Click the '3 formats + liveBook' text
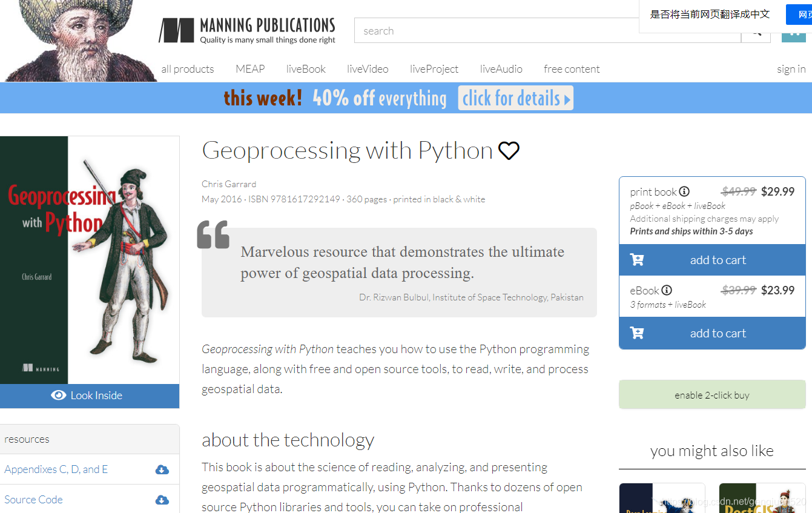Viewport: 812px width, 513px height. [668, 305]
